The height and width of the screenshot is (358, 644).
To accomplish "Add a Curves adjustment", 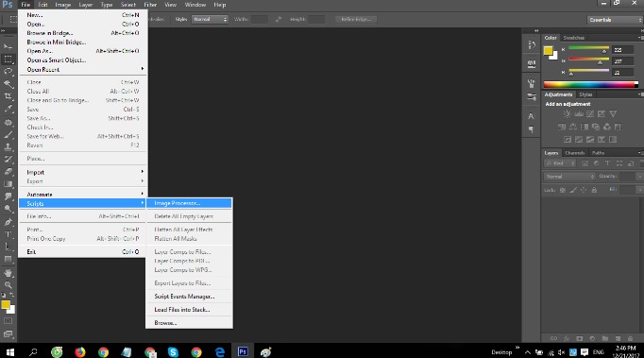I will [x=590, y=114].
